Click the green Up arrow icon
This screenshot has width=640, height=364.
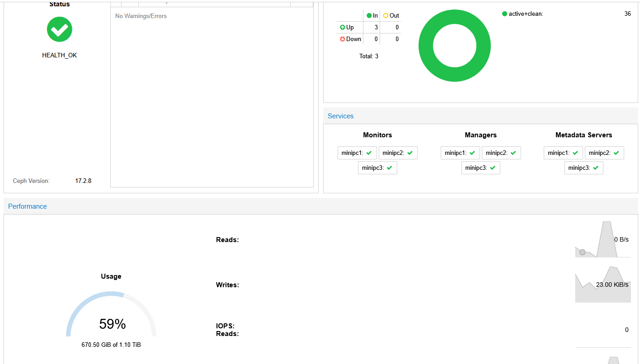342,28
